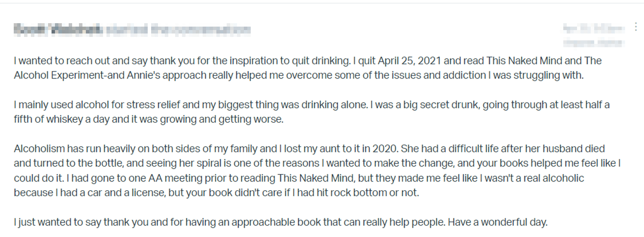Viewport: 644px width, 237px height.
Task: Click the blurred message timestamp at top right
Action: point(593,29)
